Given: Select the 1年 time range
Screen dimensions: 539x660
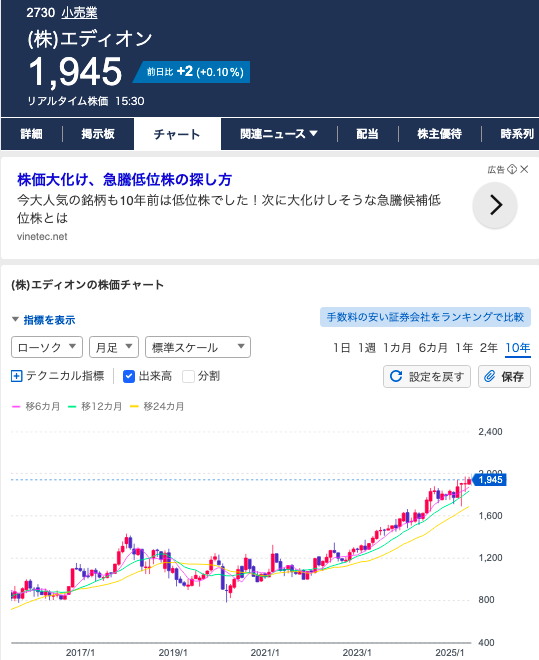Looking at the screenshot, I should [464, 348].
